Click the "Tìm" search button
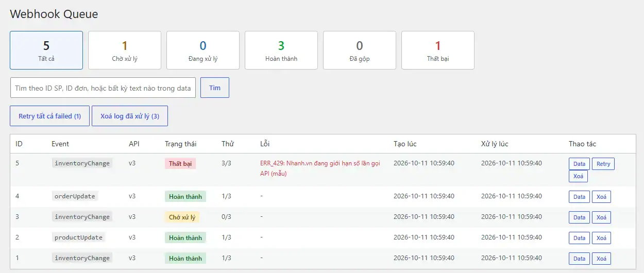Screen dimensions: 644x273 point(215,88)
